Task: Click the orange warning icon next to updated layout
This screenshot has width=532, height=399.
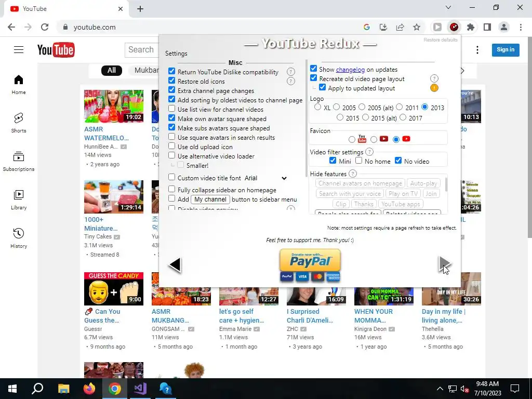Action: [x=434, y=88]
